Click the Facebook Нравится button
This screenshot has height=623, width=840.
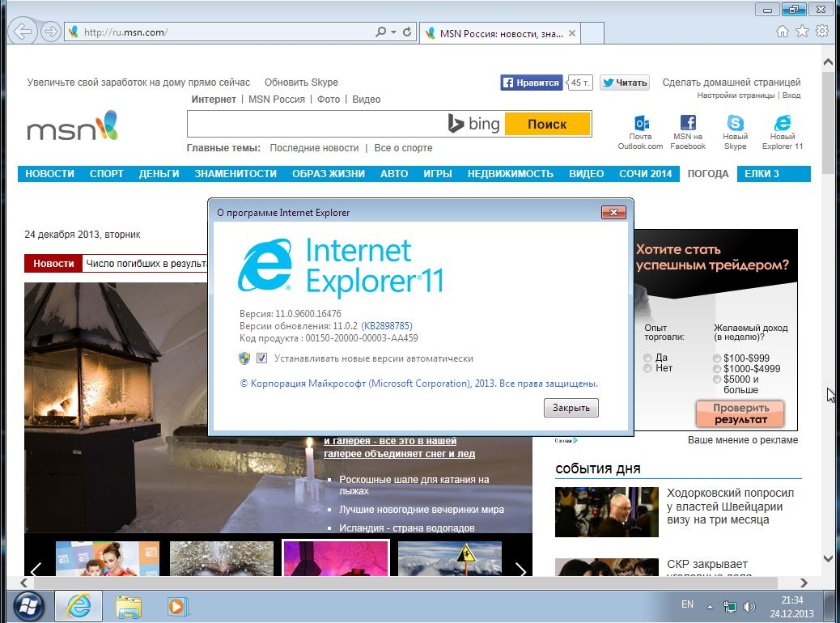point(532,83)
